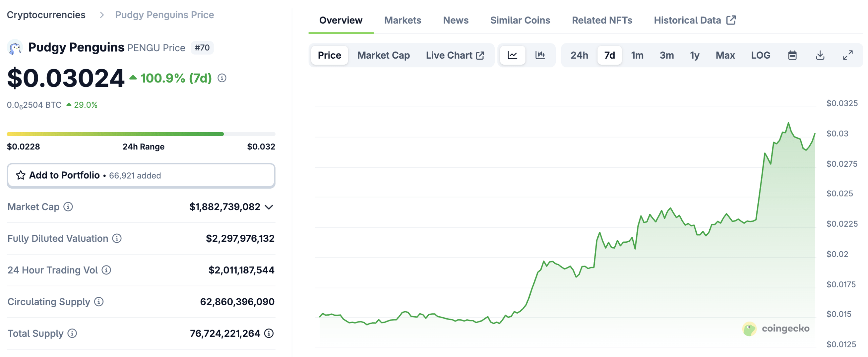
Task: Click the $2,011,187,544 trading volume value
Action: point(241,270)
